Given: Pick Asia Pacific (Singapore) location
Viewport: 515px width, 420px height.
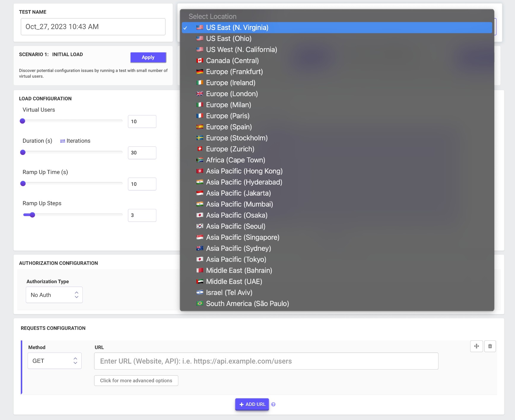Looking at the screenshot, I should tap(337, 237).
